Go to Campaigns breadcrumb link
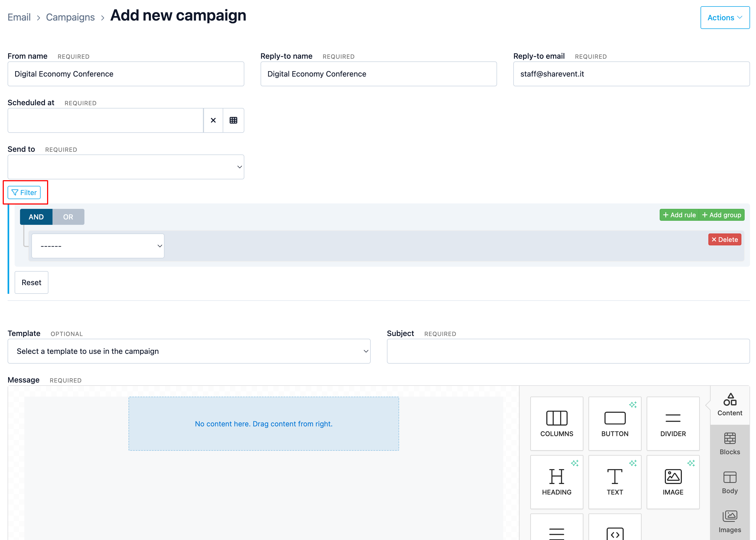756x540 pixels. point(70,17)
